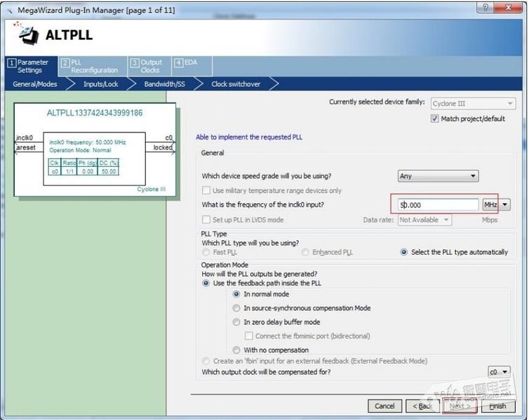529x420 pixels.
Task: Go to the Inputs/Lock step
Action: (x=100, y=84)
